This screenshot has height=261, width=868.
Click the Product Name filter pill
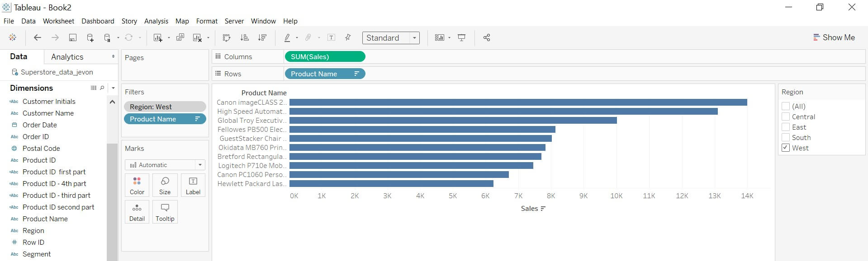point(165,119)
